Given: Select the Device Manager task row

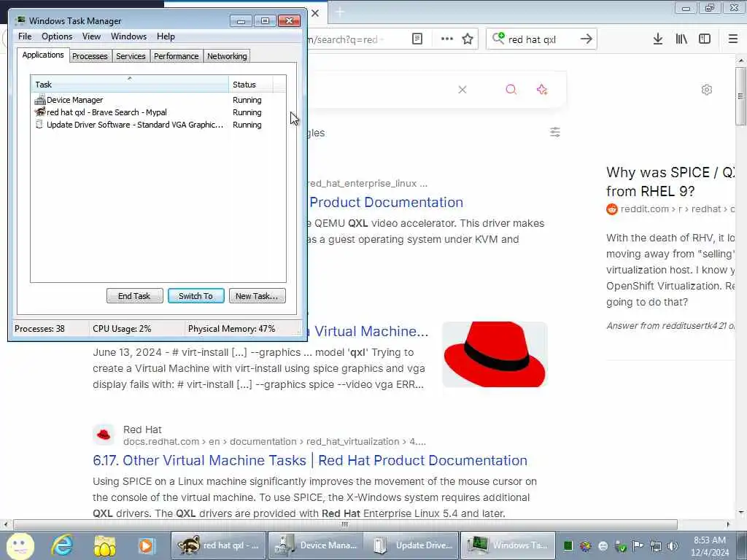Looking at the screenshot, I should coord(147,100).
